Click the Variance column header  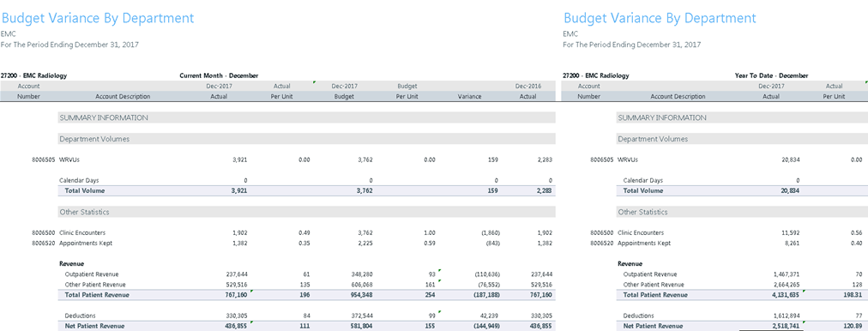point(469,96)
